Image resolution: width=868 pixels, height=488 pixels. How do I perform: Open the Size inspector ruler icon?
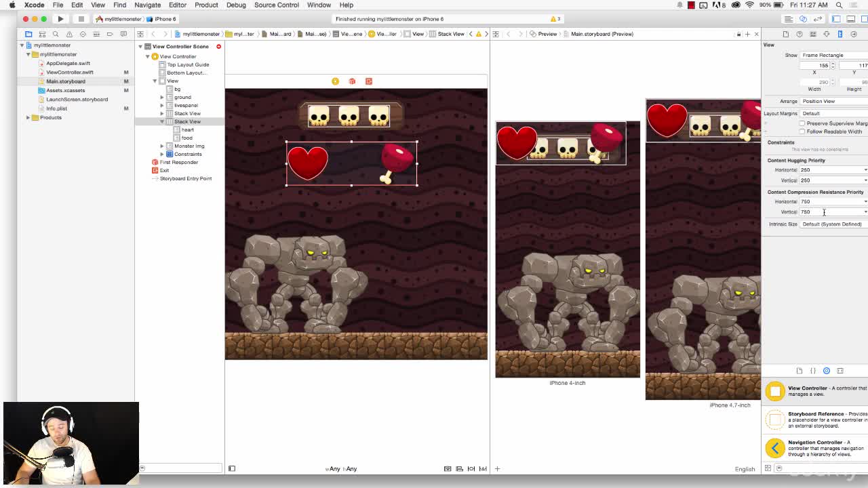(840, 34)
